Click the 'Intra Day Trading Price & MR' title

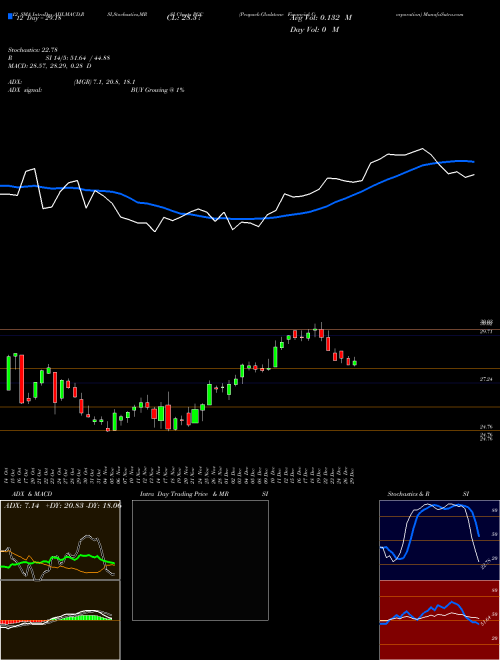[x=184, y=494]
